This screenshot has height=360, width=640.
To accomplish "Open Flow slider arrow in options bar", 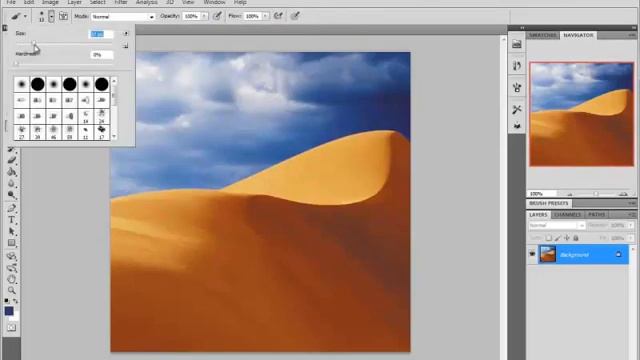I will pos(265,16).
